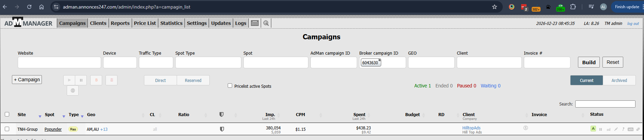Open the Statistics menu
The image size is (644, 140).
pyautogui.click(x=171, y=23)
